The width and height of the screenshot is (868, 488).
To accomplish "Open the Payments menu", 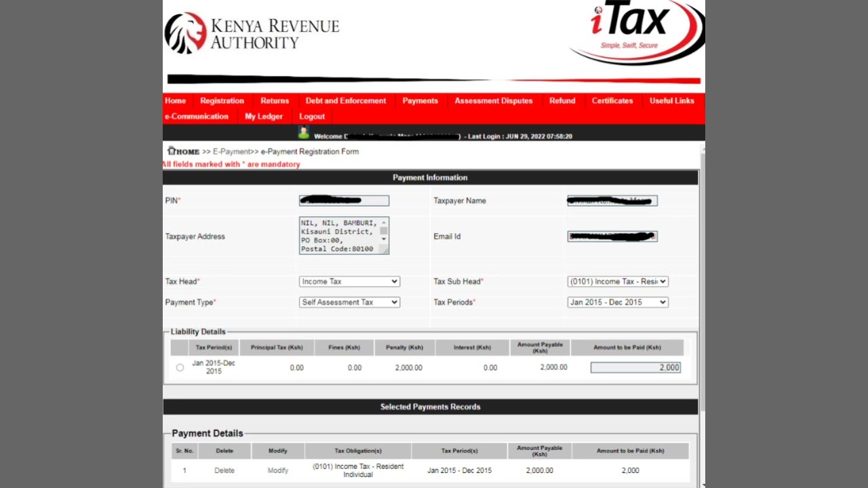I will click(x=420, y=100).
